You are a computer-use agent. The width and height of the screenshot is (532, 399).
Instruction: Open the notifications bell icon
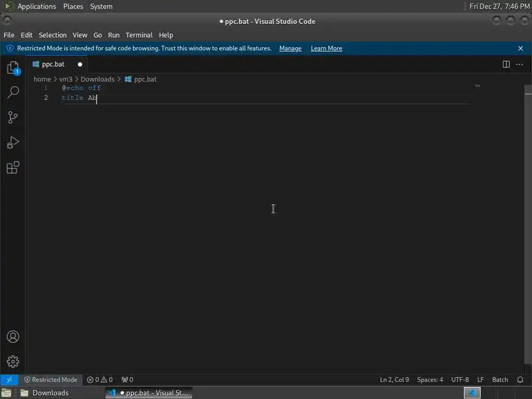pyautogui.click(x=520, y=379)
